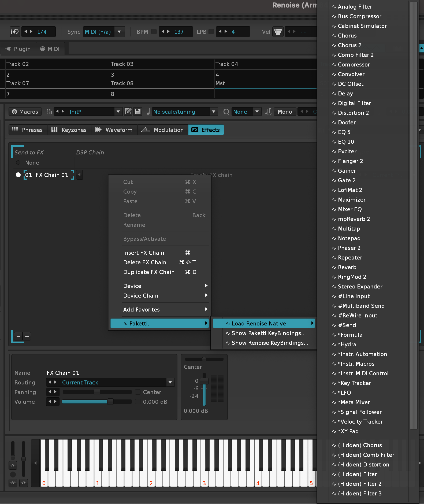Click the preset bars icon next to Macros

tap(49, 112)
